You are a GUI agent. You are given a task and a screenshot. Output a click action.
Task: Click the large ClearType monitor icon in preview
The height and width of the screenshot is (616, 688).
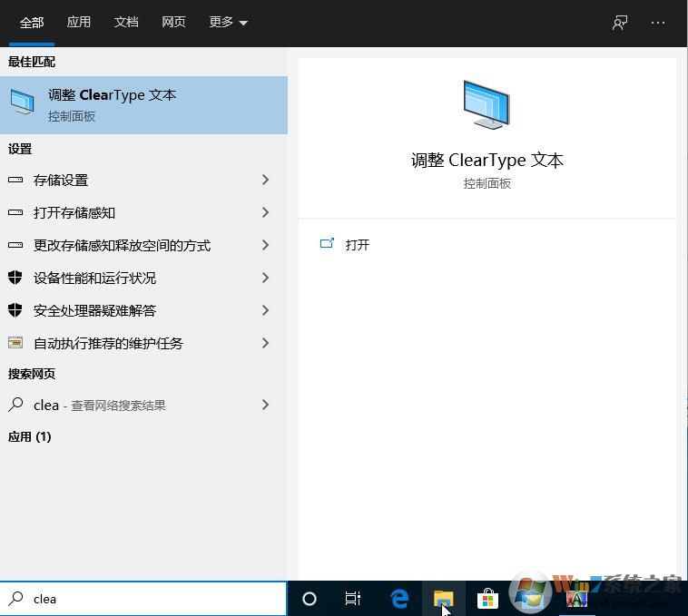487,104
